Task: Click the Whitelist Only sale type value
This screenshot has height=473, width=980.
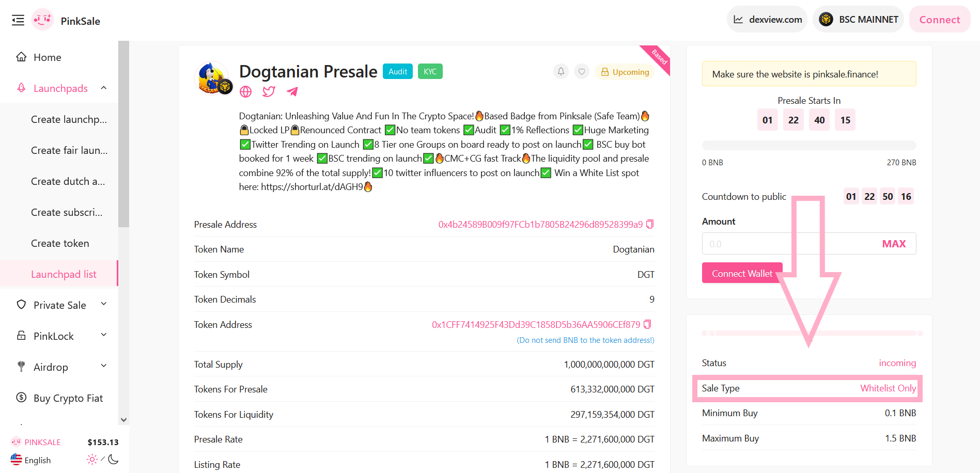Action: click(888, 388)
